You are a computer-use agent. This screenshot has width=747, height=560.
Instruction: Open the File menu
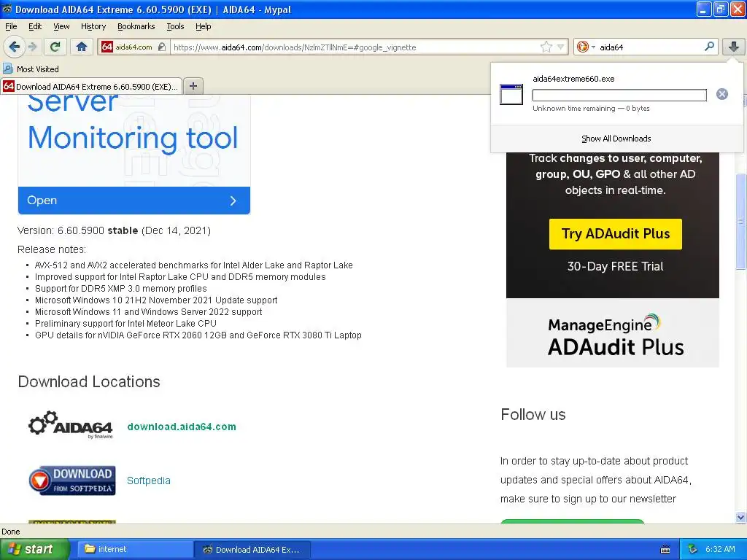coord(11,27)
